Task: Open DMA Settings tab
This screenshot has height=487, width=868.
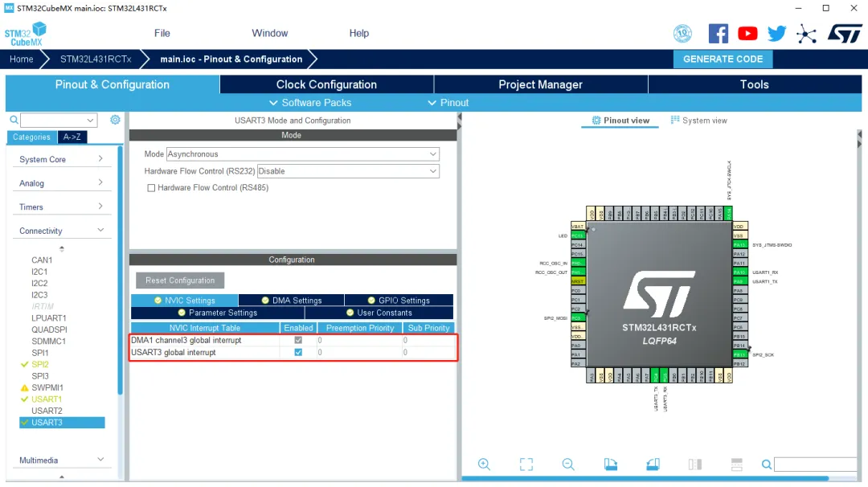Action: [x=291, y=301]
